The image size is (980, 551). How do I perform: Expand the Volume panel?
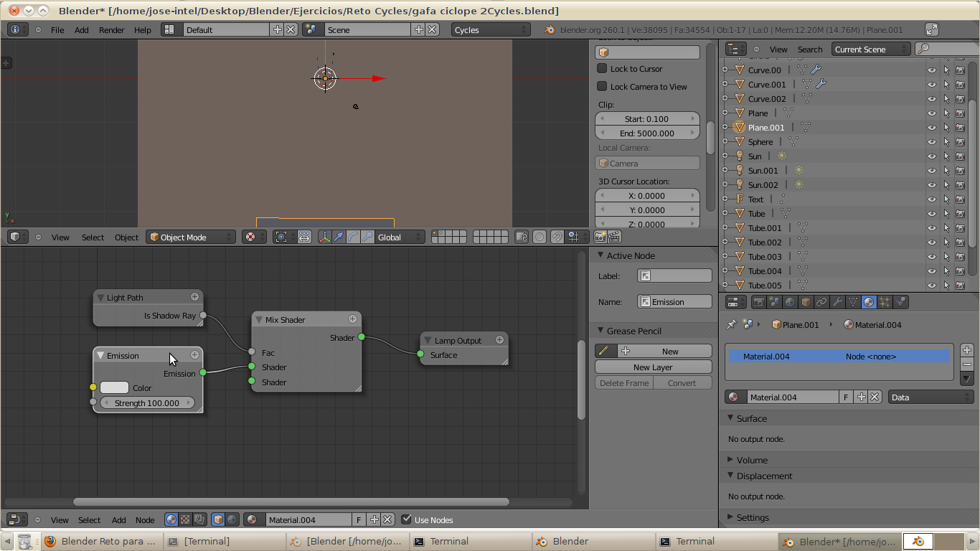[x=751, y=460]
